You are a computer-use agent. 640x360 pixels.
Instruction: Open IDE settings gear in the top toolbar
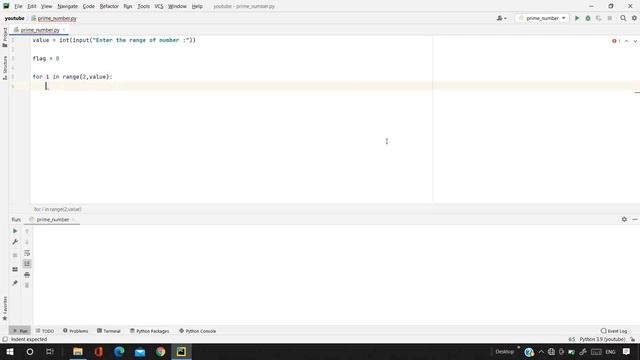tap(634, 18)
